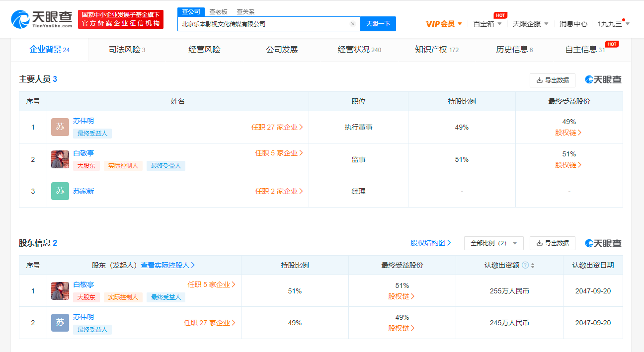
Task: Expand 任职 27 家企业 in 股东信息 row
Action: point(210,323)
